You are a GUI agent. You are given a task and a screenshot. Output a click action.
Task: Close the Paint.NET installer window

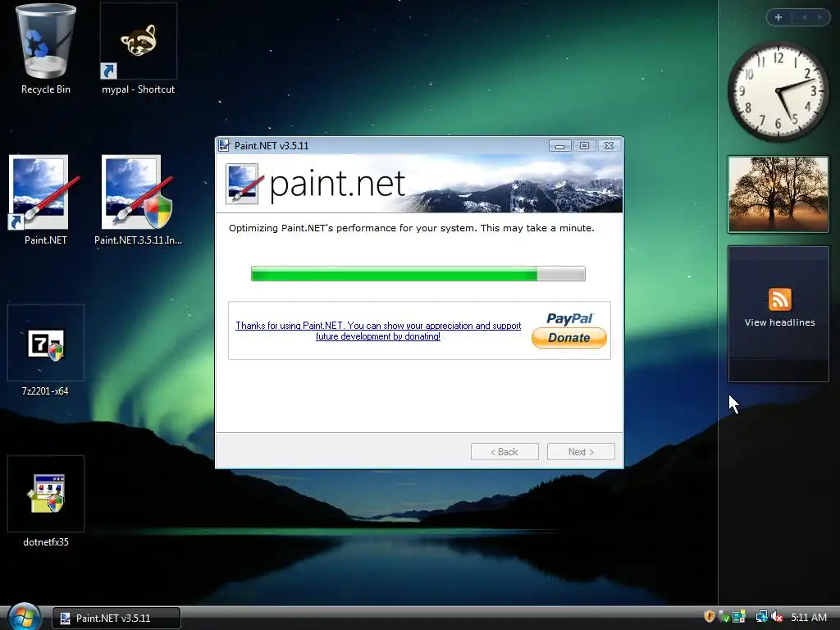click(609, 146)
